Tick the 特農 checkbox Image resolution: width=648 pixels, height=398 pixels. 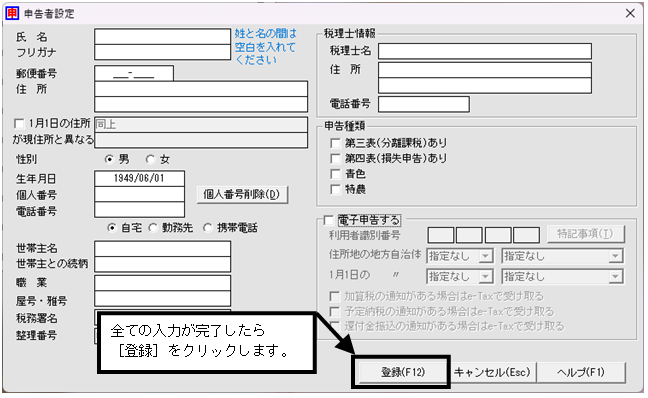(335, 189)
